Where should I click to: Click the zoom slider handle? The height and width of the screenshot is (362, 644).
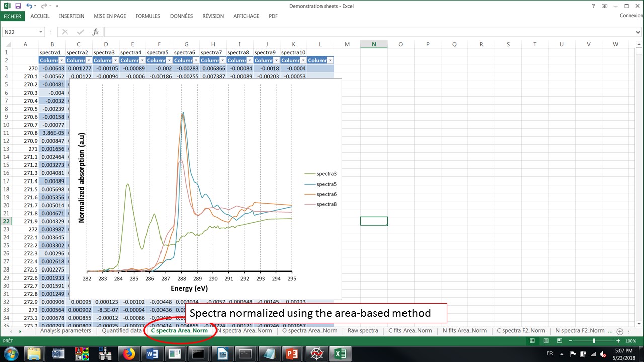click(594, 341)
